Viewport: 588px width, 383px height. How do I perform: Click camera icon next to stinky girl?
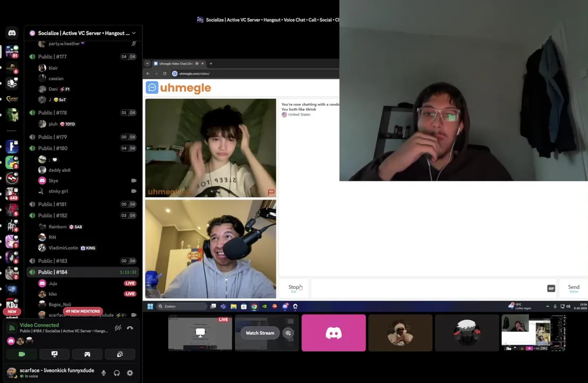coord(133,191)
